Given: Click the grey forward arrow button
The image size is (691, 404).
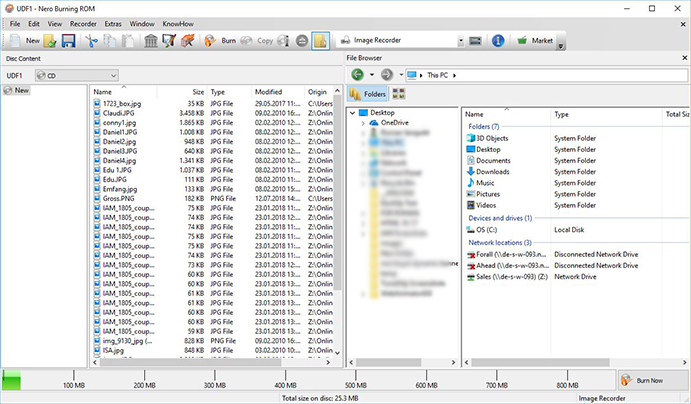Looking at the screenshot, I should pos(386,75).
